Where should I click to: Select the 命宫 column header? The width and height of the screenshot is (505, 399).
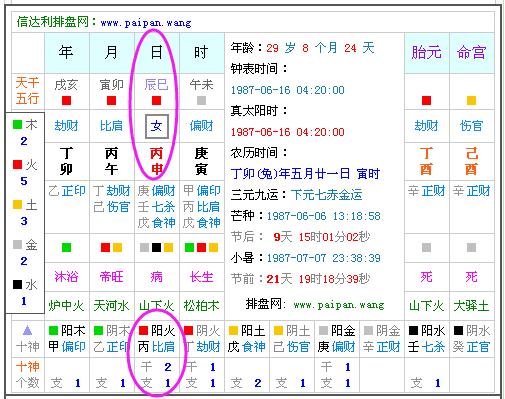click(471, 52)
